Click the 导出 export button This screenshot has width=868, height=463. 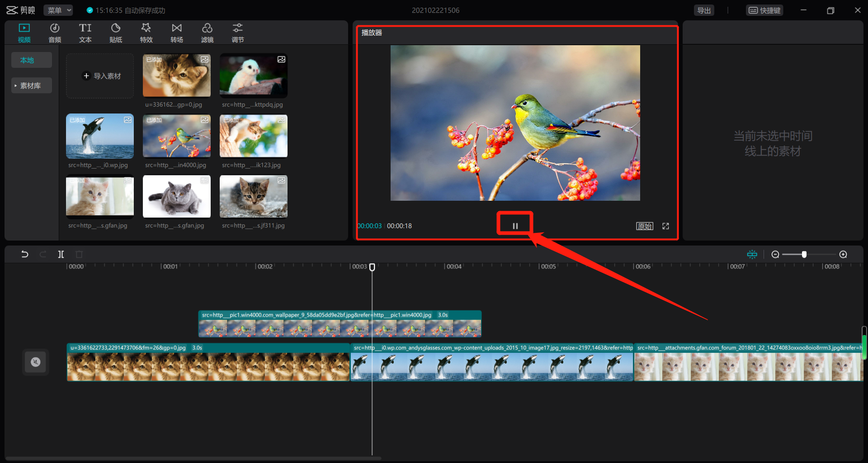[704, 10]
